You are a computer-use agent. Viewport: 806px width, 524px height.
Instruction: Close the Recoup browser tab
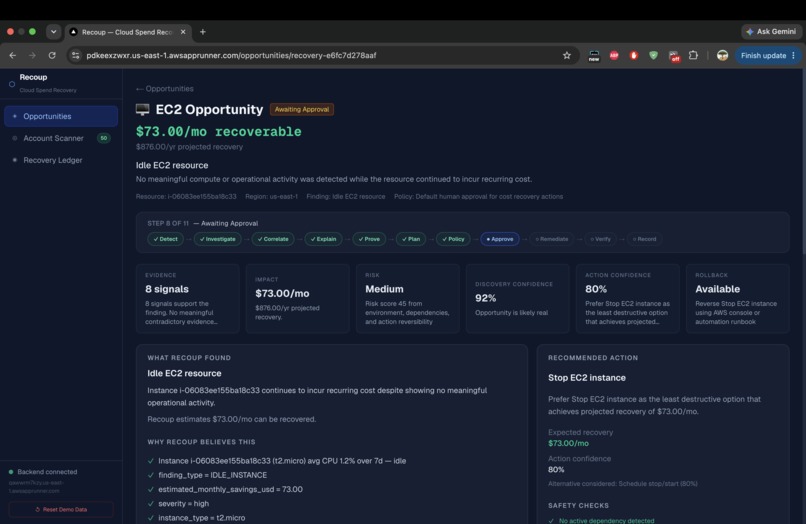pos(183,32)
